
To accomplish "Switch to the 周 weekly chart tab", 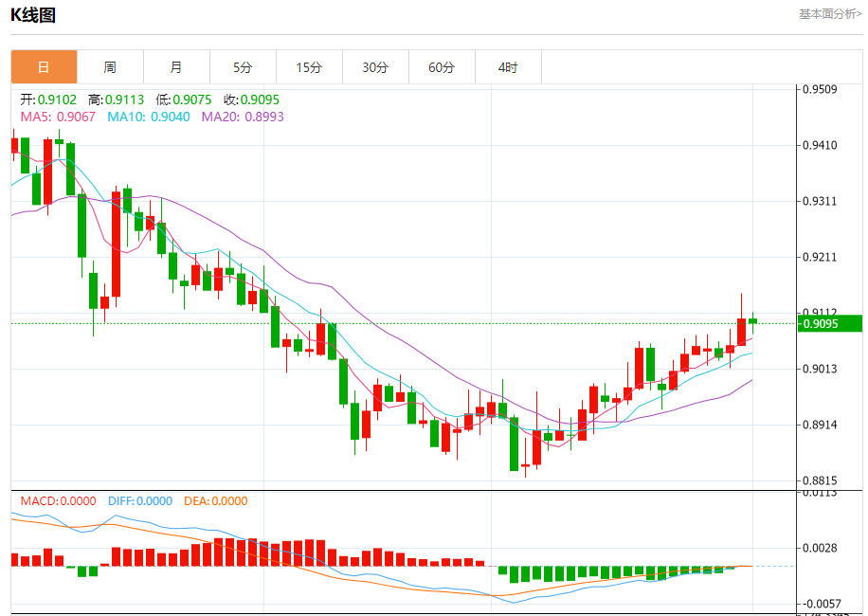I will click(110, 67).
